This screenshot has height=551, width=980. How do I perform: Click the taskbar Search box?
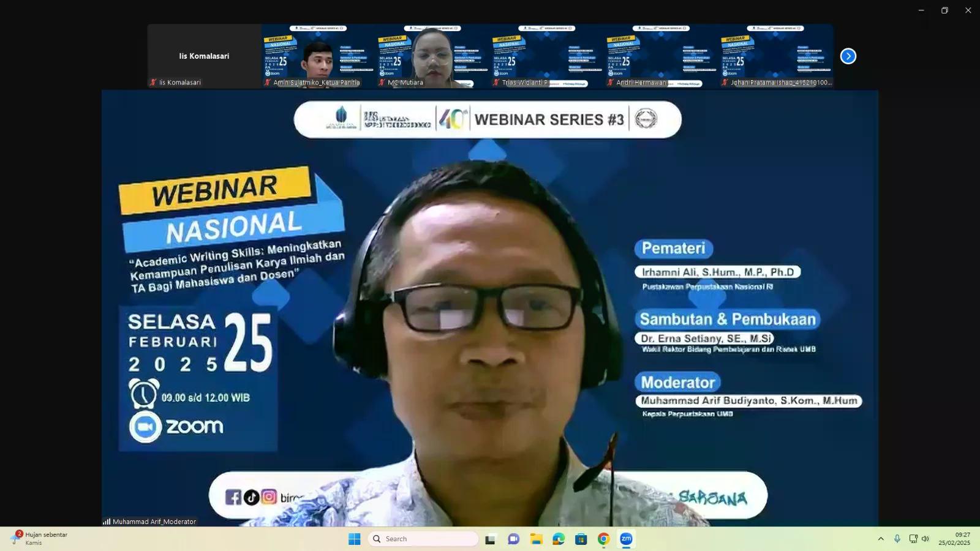coord(423,539)
